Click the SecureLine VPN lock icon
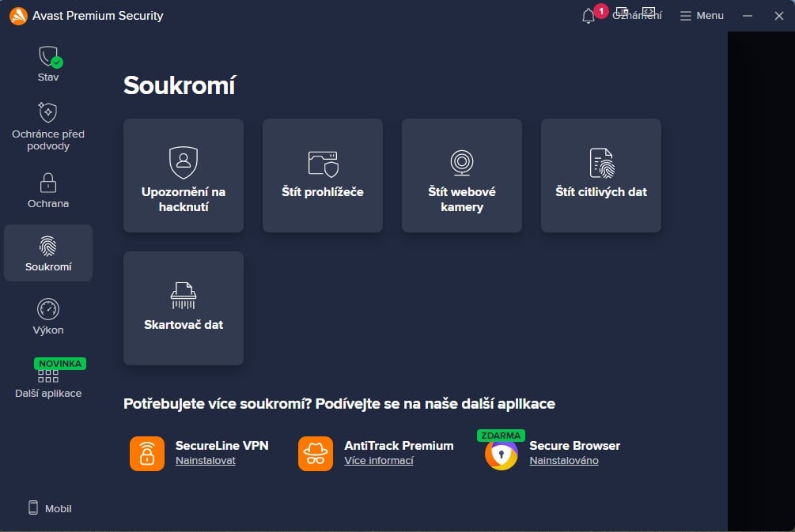The width and height of the screenshot is (795, 532). coord(147,453)
